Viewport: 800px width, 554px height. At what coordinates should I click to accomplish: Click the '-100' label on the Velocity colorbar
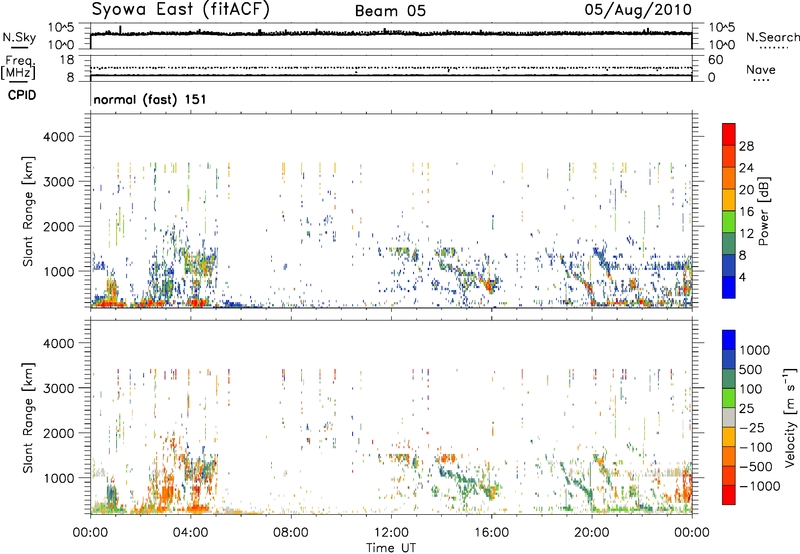[x=755, y=447]
